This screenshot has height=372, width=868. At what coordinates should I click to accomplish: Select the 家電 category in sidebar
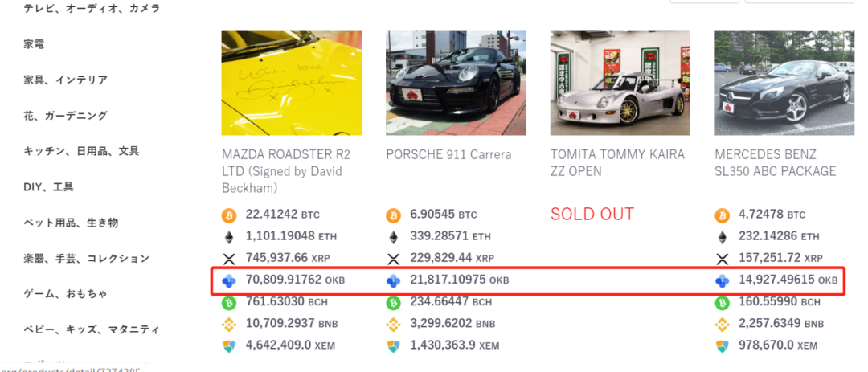click(x=34, y=44)
